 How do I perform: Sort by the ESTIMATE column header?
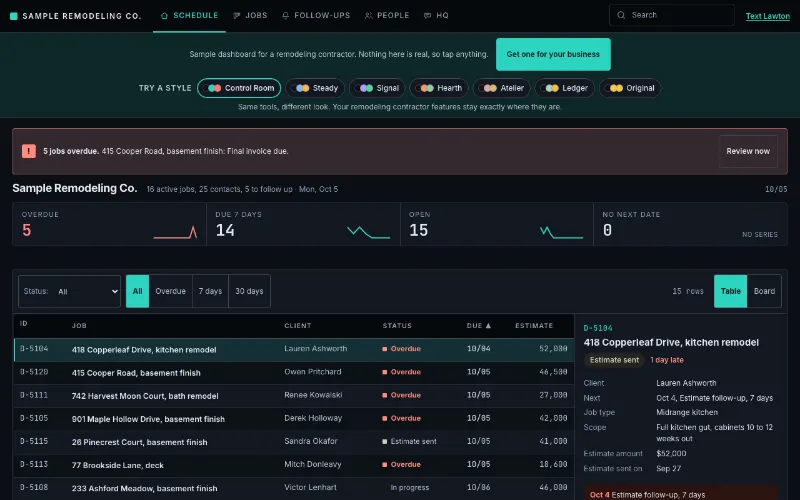(534, 326)
